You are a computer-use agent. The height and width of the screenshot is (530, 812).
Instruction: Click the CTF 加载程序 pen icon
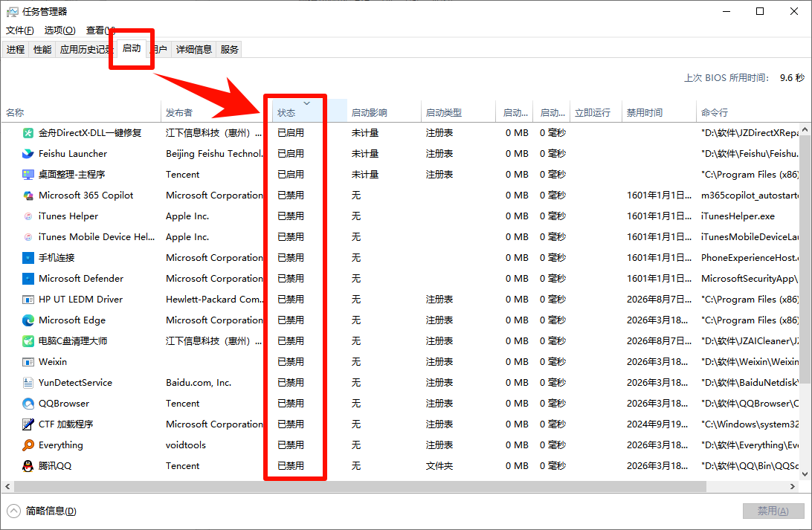point(28,424)
